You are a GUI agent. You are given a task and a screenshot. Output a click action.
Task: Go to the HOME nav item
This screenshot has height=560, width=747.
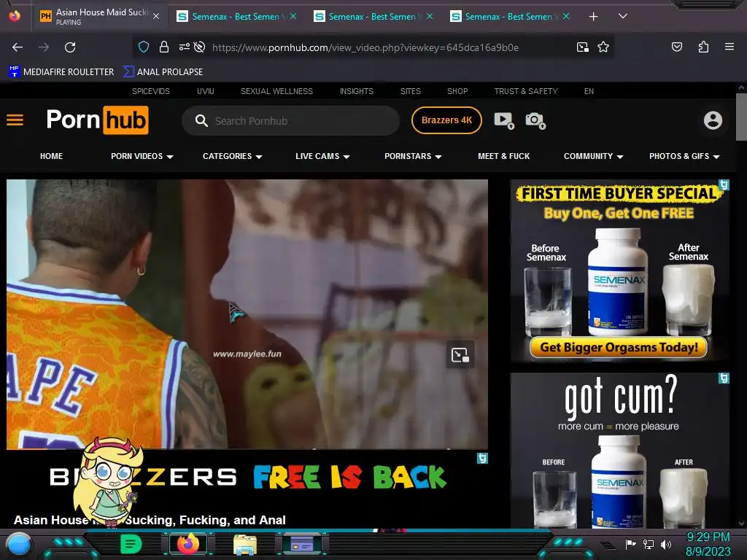(x=52, y=156)
